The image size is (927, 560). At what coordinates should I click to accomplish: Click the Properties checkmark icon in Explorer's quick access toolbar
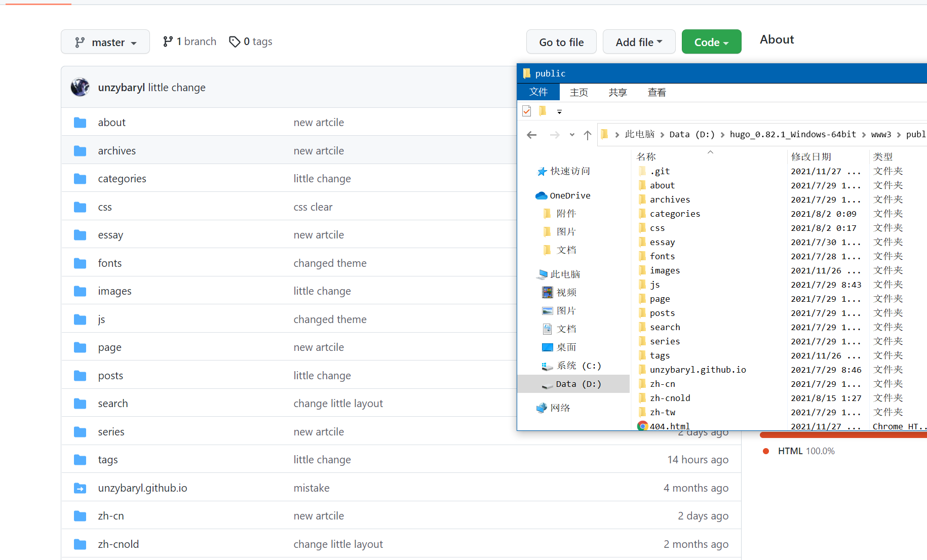527,111
